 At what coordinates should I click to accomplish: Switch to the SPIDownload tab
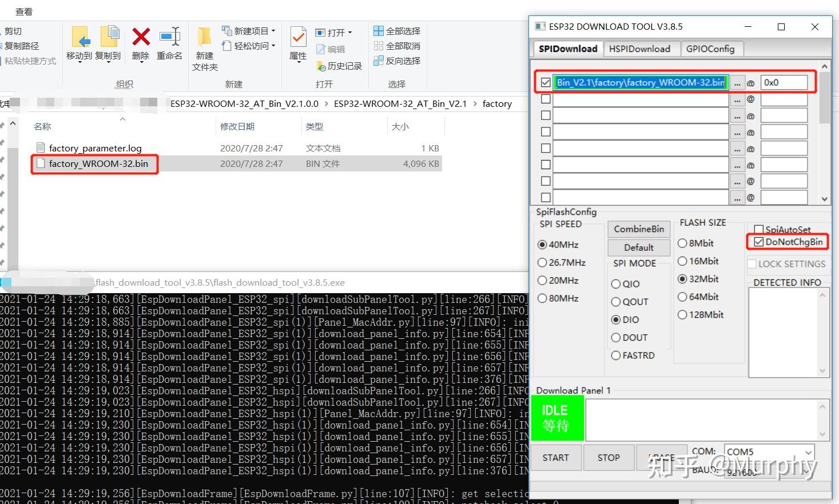568,49
